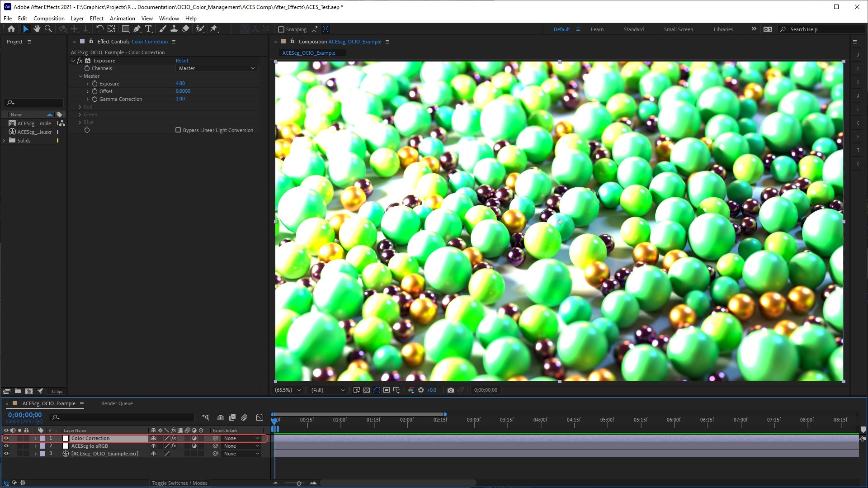Expand the Solids folder in Project

pyautogui.click(x=5, y=141)
